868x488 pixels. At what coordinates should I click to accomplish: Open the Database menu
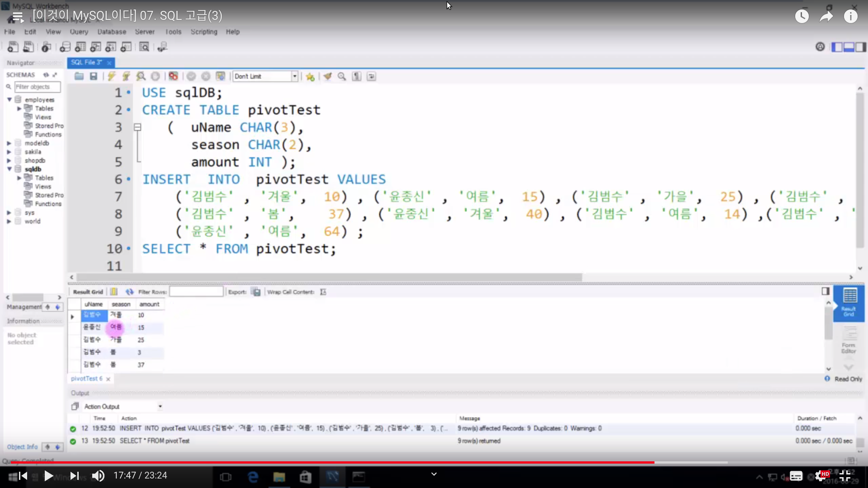click(x=112, y=32)
